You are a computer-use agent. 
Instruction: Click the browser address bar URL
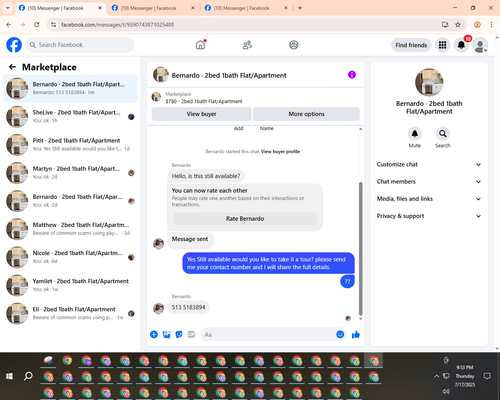(x=117, y=24)
